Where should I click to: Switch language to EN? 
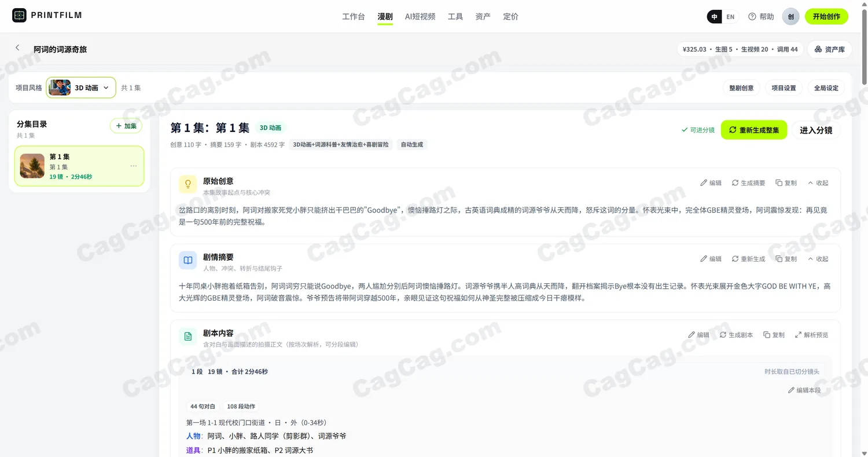[730, 17]
